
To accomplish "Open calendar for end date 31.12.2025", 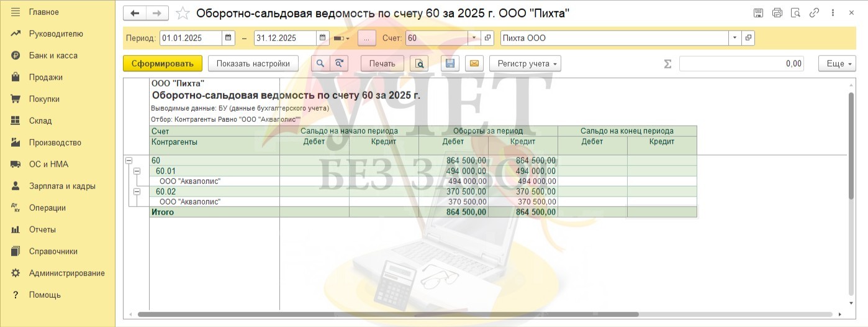I will click(x=323, y=38).
